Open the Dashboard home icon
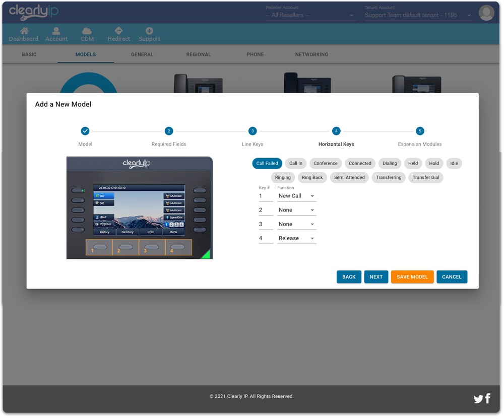The width and height of the screenshot is (504, 420). (24, 31)
